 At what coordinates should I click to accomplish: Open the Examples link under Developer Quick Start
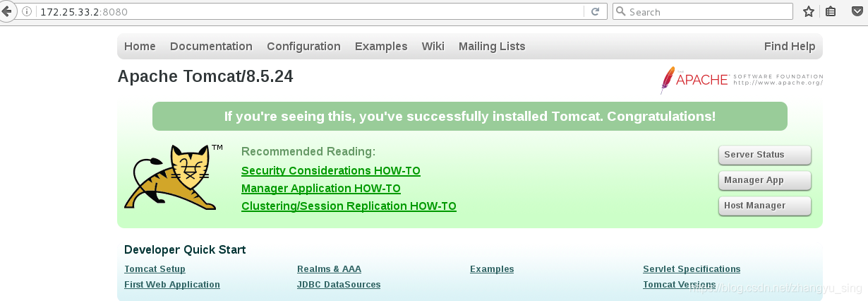click(492, 269)
